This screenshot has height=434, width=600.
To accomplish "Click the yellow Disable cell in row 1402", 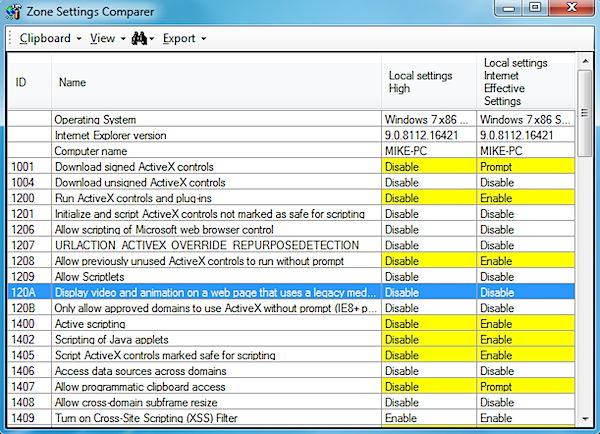I will [429, 339].
